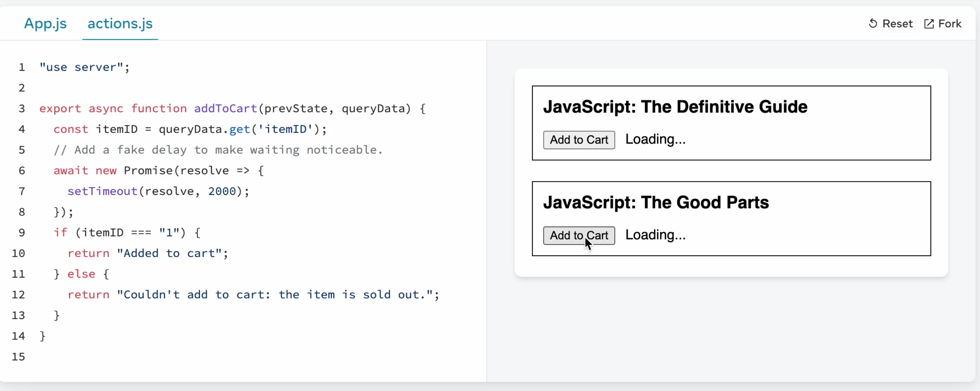
Task: Add The Definitive Guide to cart
Action: (579, 140)
